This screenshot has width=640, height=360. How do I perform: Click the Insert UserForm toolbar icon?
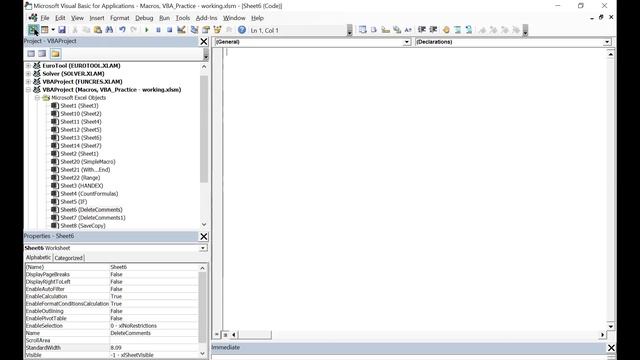(x=44, y=30)
